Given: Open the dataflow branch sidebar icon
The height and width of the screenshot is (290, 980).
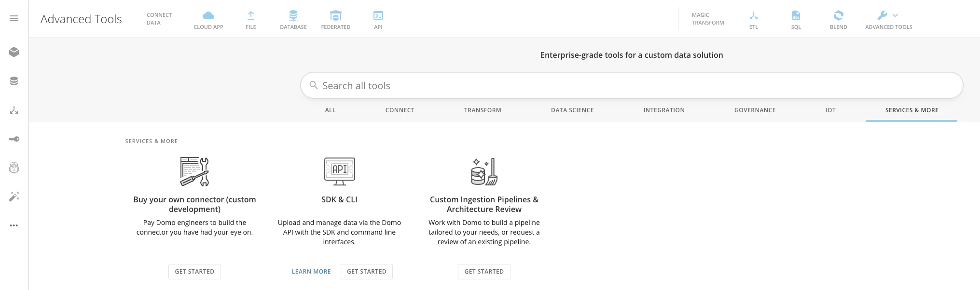Looking at the screenshot, I should (x=14, y=110).
